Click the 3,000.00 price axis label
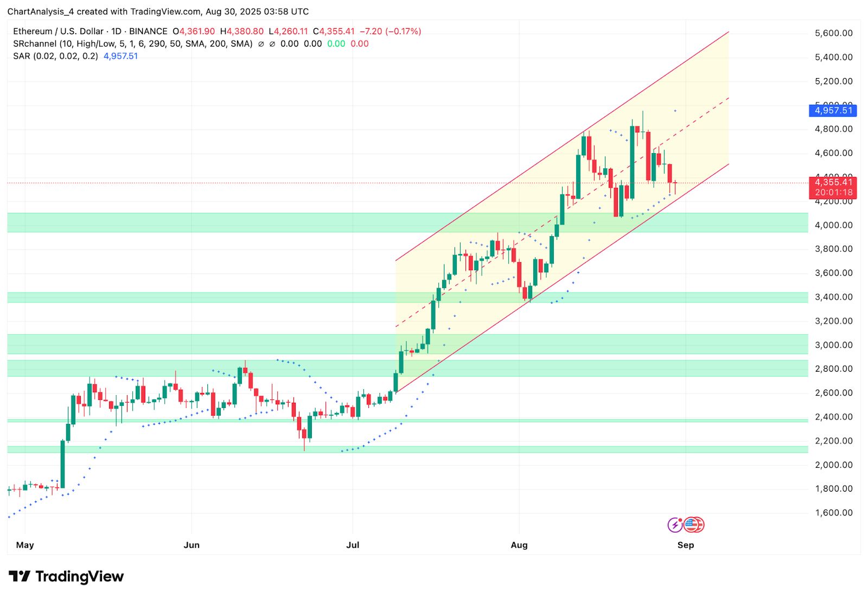 pyautogui.click(x=833, y=345)
